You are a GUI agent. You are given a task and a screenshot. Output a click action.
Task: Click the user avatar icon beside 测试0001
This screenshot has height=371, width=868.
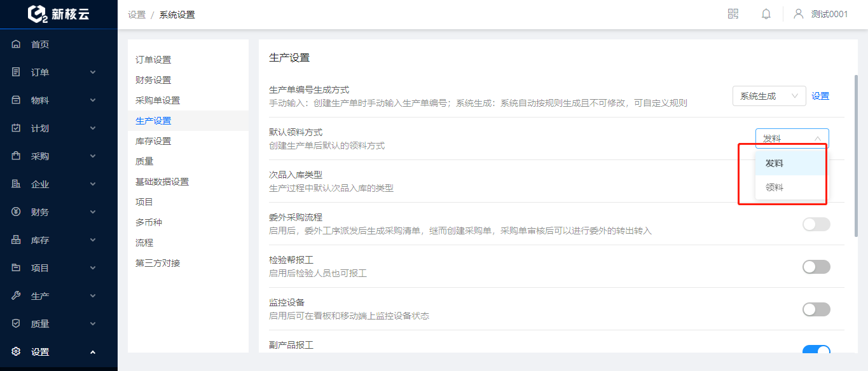click(799, 14)
